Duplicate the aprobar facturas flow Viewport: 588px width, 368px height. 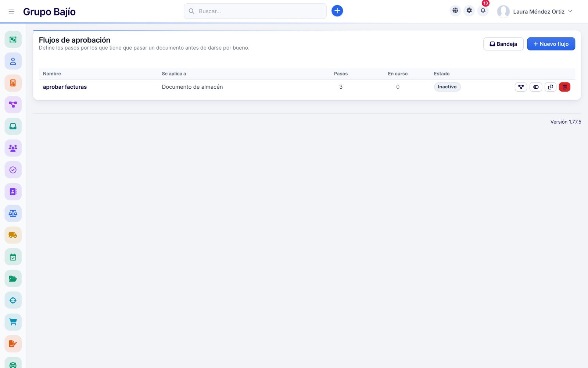pyautogui.click(x=550, y=87)
